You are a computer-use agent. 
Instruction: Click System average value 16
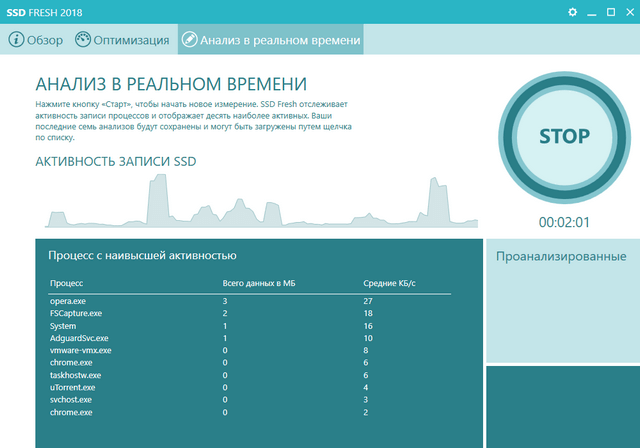(x=368, y=326)
